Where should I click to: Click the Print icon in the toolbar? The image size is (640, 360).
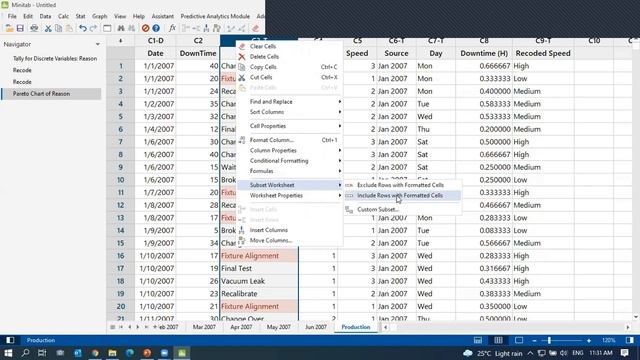(34, 28)
